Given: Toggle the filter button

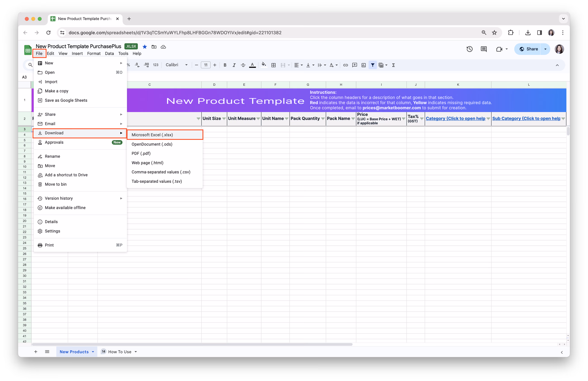Looking at the screenshot, I should [x=372, y=65].
